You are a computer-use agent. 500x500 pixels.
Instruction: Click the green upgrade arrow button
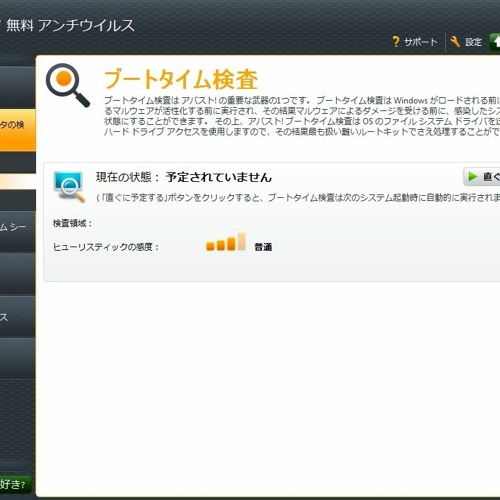pos(495,42)
